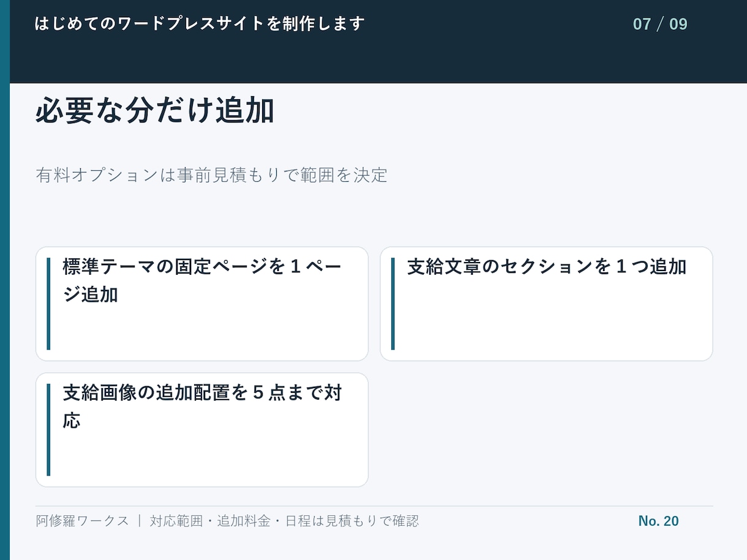Select the heading 必要な分だけ追加
Screen dimensions: 747x560
pos(154,111)
